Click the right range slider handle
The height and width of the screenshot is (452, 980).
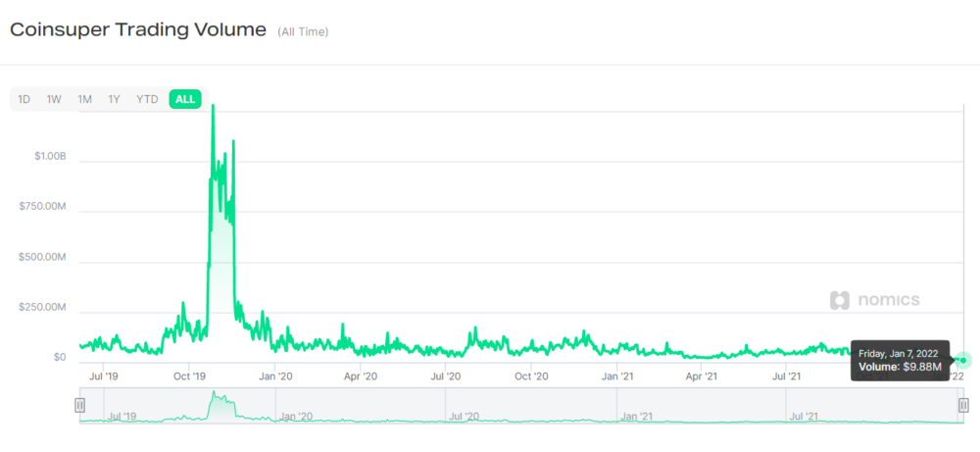[963, 405]
